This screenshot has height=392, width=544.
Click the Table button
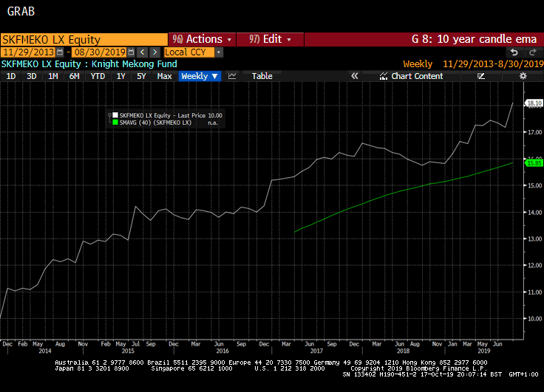point(262,76)
